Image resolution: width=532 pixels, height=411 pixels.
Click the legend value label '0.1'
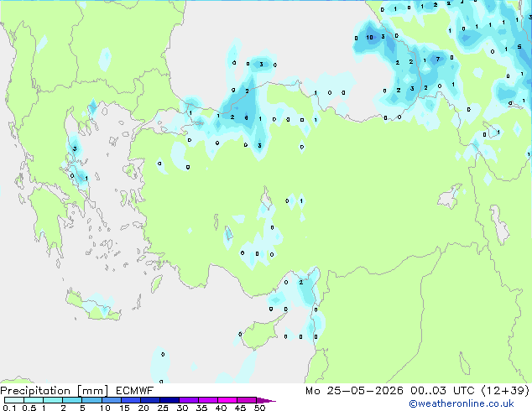[9, 408]
